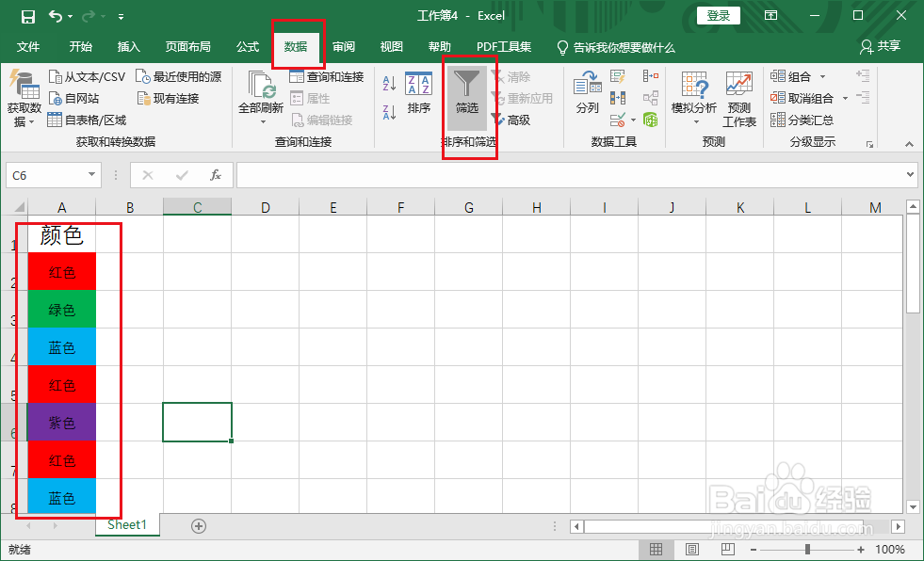Open the PDF工具集 tab

[504, 47]
